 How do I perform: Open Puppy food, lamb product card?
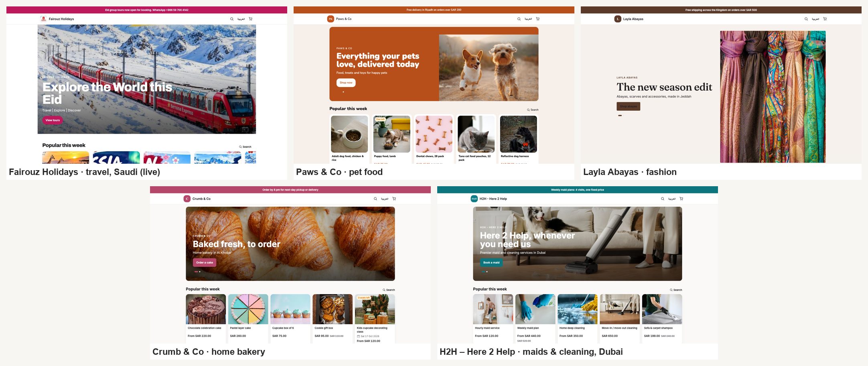pos(391,139)
